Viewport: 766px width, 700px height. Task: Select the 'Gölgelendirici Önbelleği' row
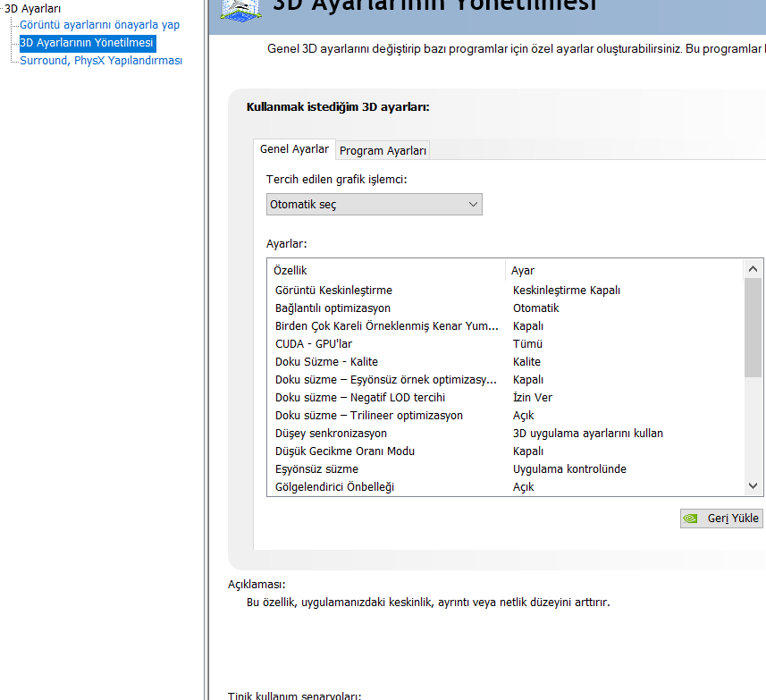click(506, 487)
